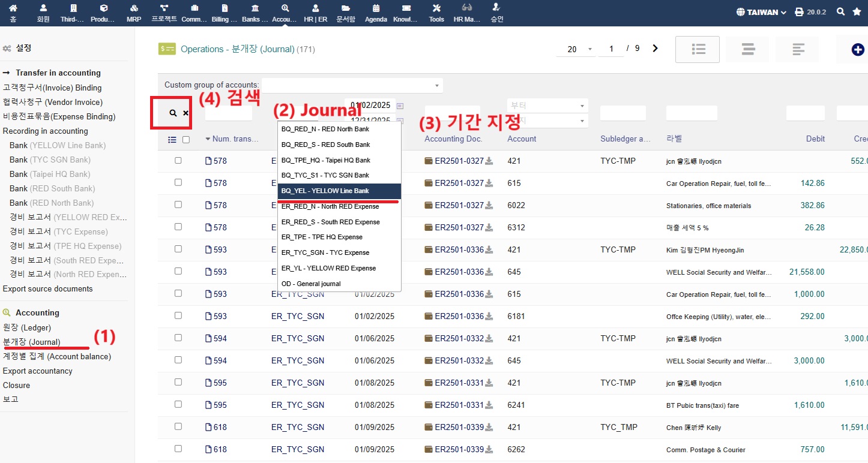Toggle the select-all checkbox in table header
This screenshot has height=463, width=868.
pyautogui.click(x=186, y=140)
